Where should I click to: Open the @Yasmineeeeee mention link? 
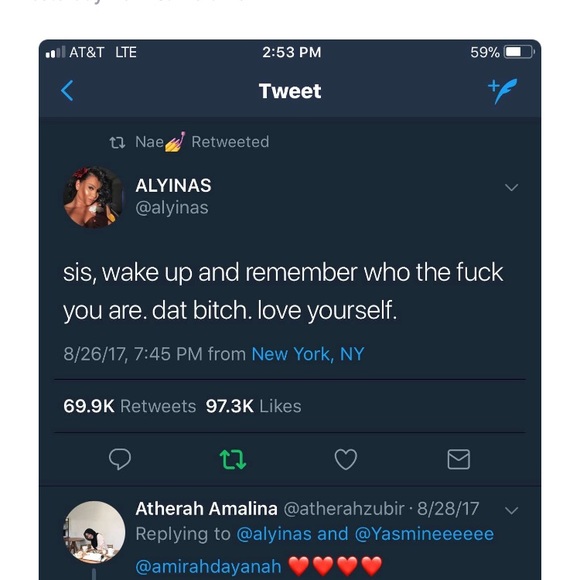[424, 534]
